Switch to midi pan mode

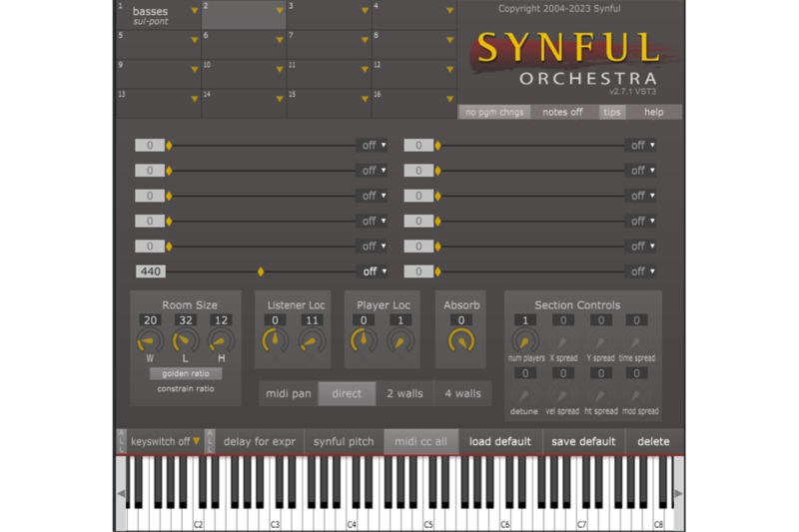pyautogui.click(x=288, y=393)
